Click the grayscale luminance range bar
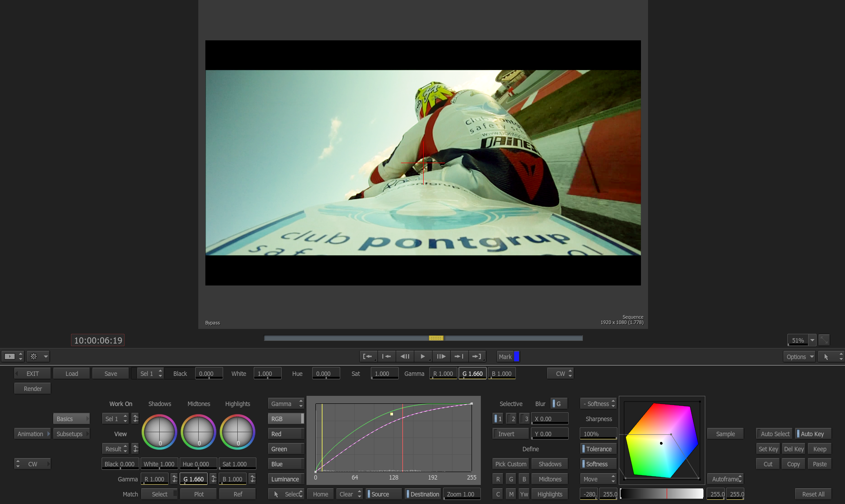 [662, 494]
